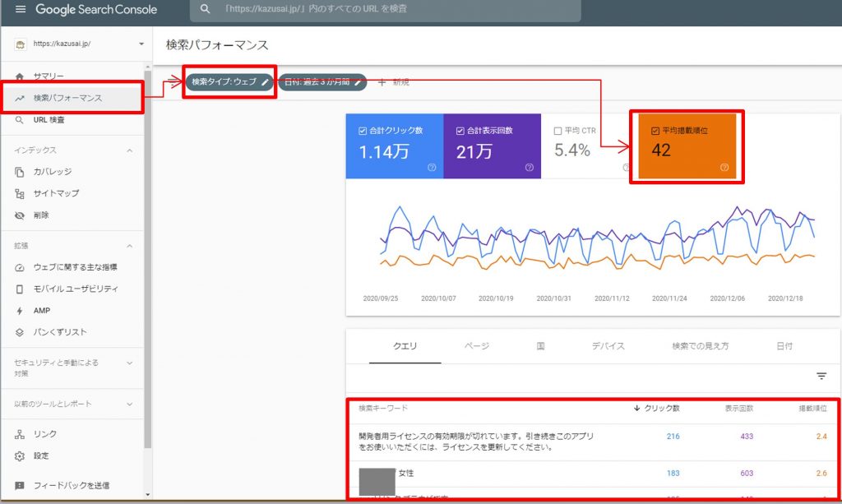Screen dimensions: 842x504
Task: Add a new filter with ＋新規
Action: [395, 82]
